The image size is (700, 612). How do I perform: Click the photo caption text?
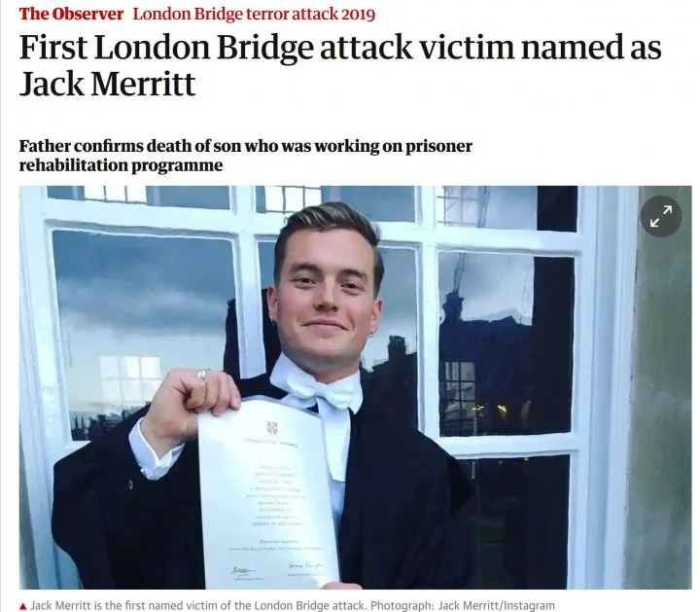pyautogui.click(x=293, y=606)
